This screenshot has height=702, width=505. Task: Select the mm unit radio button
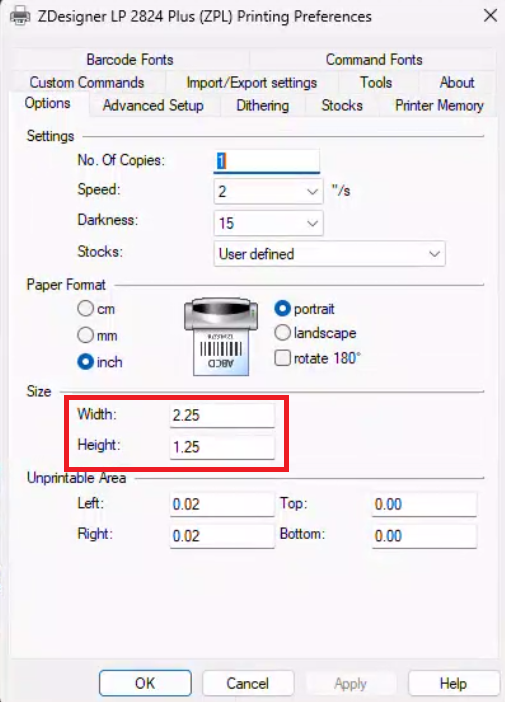(x=85, y=335)
